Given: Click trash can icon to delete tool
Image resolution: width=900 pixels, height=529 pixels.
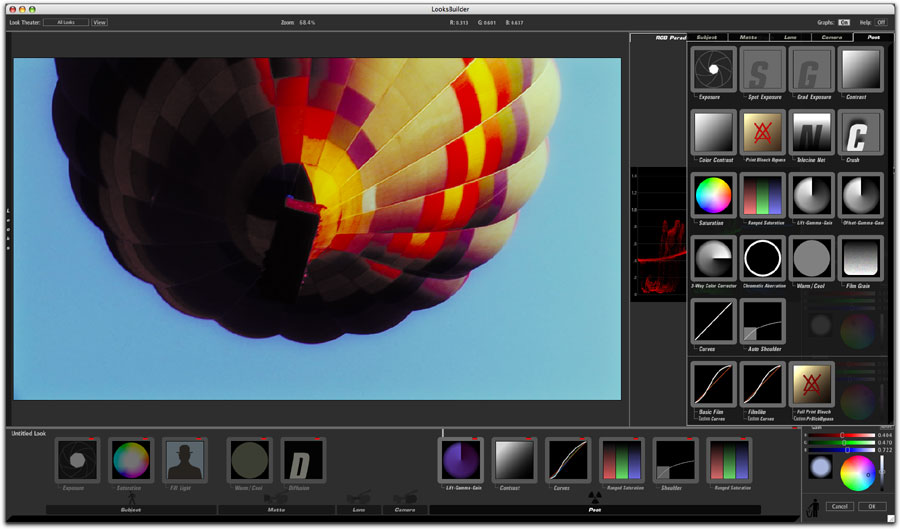Looking at the screenshot, I should 813,507.
